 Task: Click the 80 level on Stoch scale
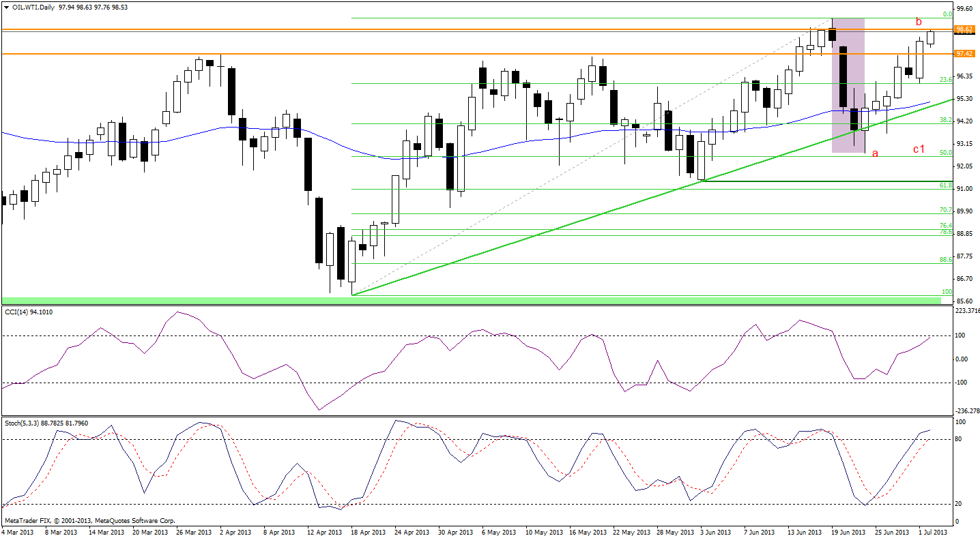tap(960, 439)
